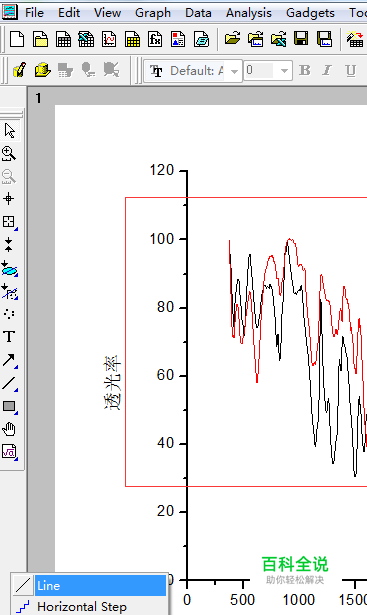Select the Zoom Out magnifier tool
The width and height of the screenshot is (367, 615).
9,176
